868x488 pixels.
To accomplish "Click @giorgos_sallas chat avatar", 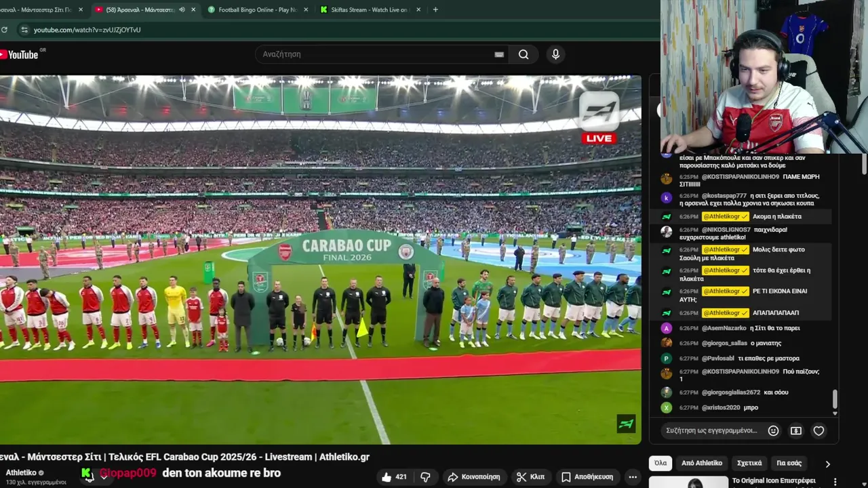I will click(x=667, y=343).
